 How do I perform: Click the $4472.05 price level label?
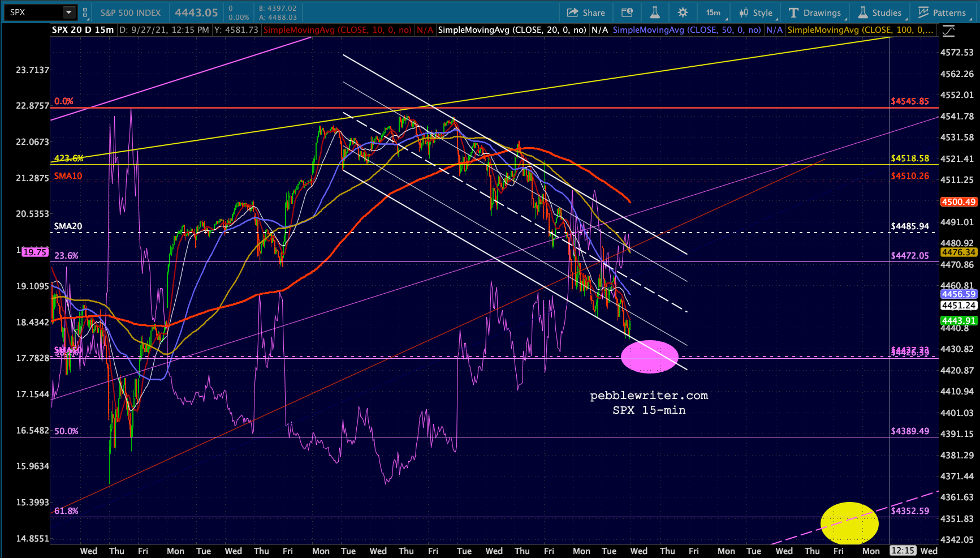[910, 256]
